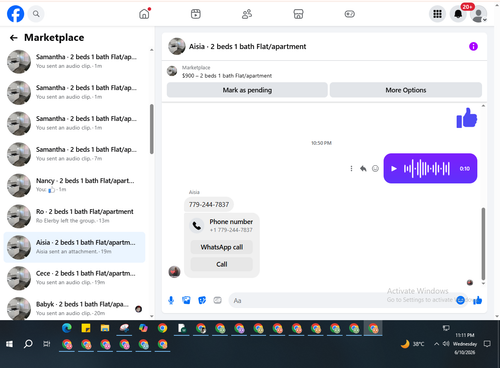
Task: Open Sticky Notes from taskbar
Action: (86, 328)
